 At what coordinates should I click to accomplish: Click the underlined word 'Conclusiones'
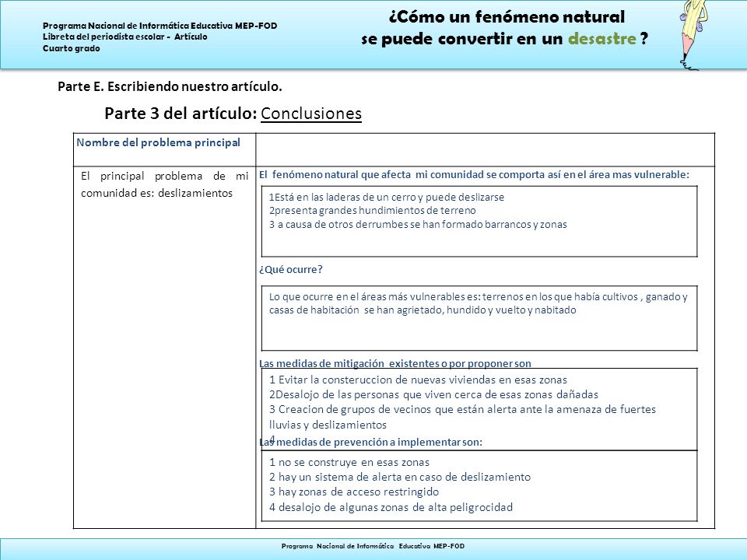(x=311, y=114)
